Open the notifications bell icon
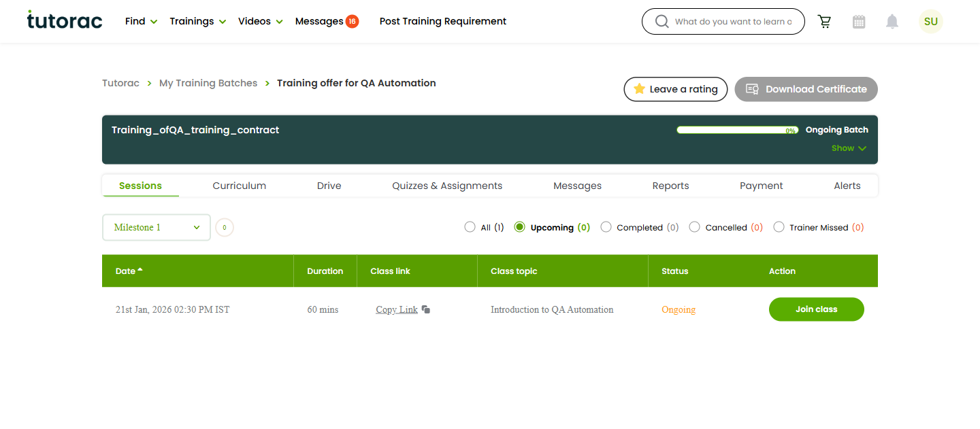980x429 pixels. click(x=892, y=22)
